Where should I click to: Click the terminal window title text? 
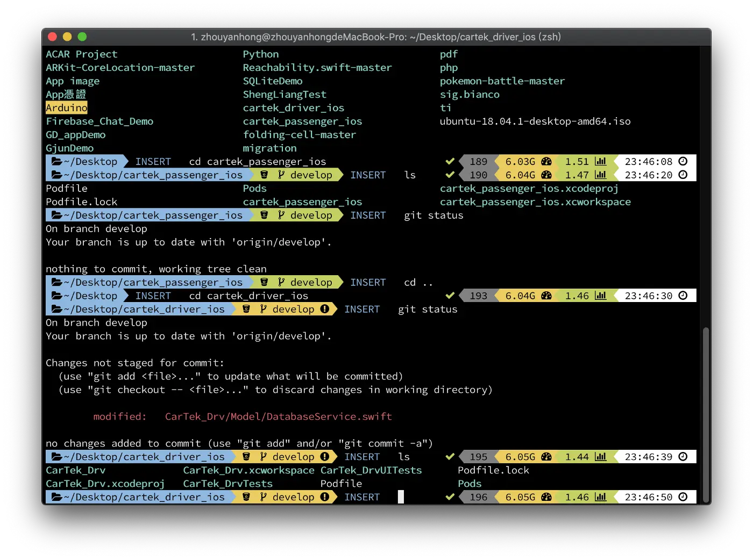click(x=376, y=37)
